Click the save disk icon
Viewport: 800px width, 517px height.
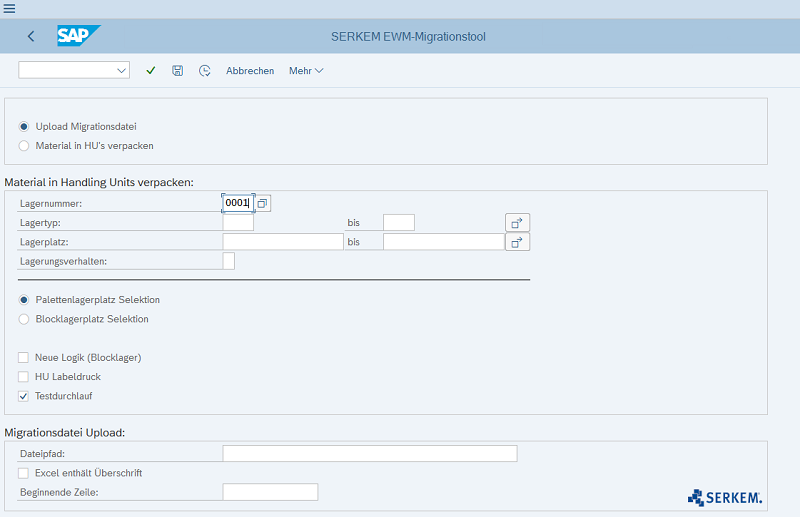pyautogui.click(x=178, y=70)
